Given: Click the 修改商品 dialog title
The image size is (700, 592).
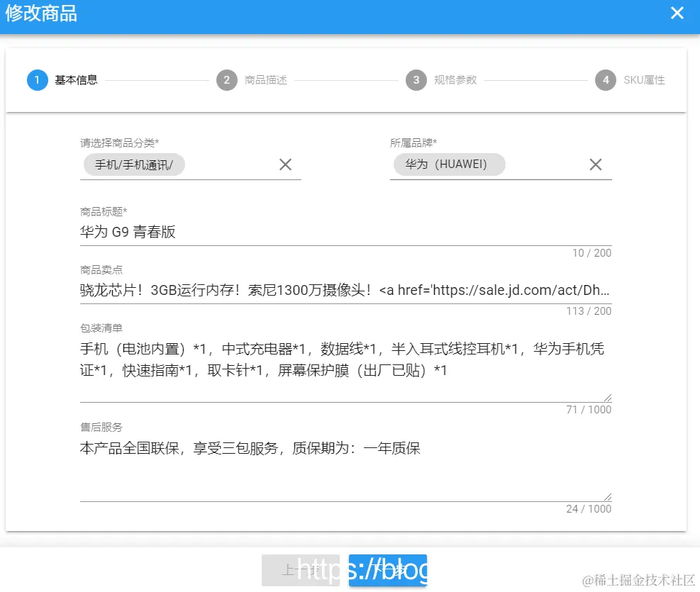Looking at the screenshot, I should [x=41, y=13].
